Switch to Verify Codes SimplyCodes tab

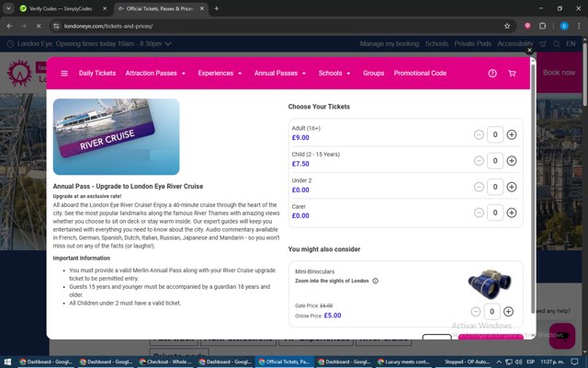point(60,8)
